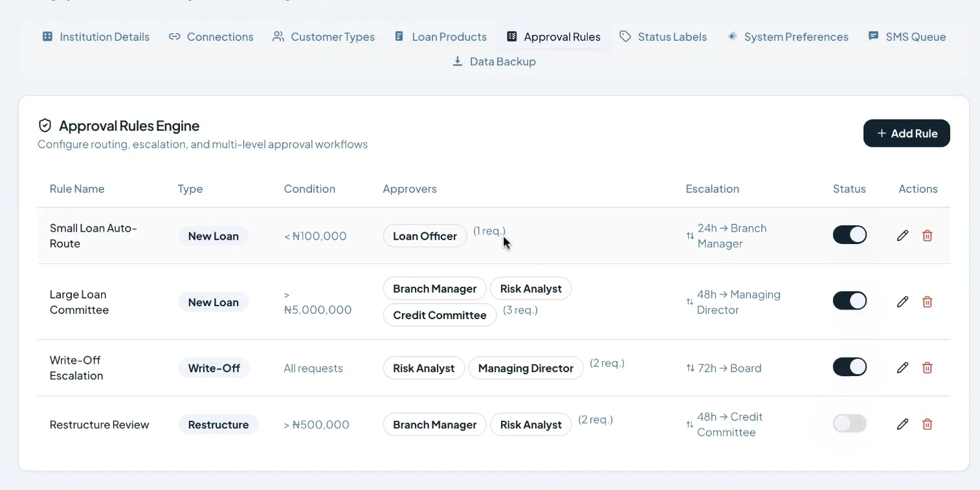Click the '24h → Branch Manager' escalation text
Screen dimensions: 980x490
click(732, 236)
